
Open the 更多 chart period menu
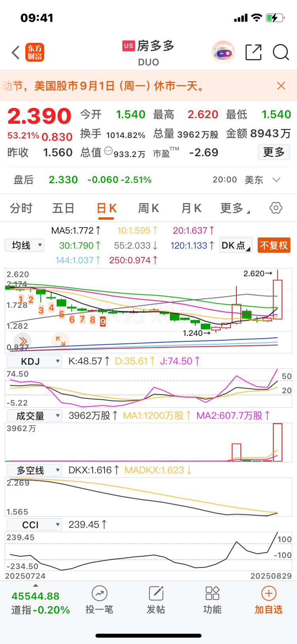235,208
